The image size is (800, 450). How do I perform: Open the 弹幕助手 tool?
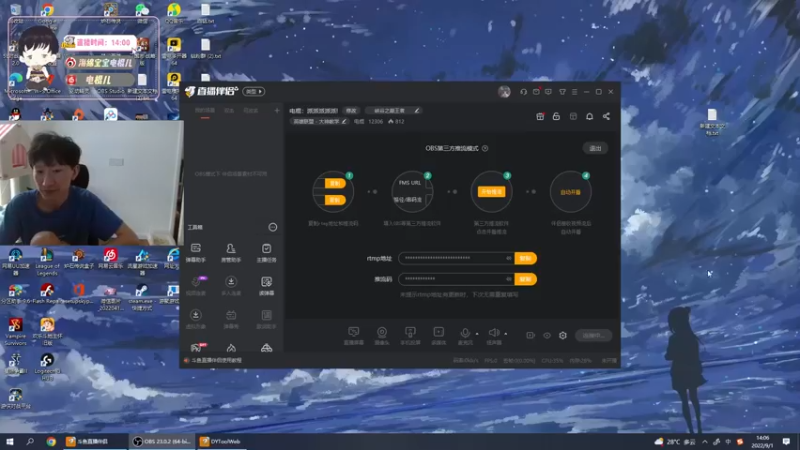click(196, 253)
